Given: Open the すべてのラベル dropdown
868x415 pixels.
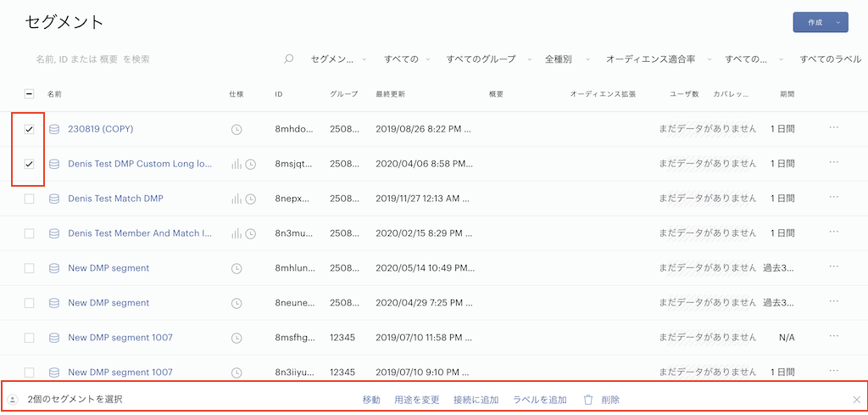Looking at the screenshot, I should (x=831, y=59).
